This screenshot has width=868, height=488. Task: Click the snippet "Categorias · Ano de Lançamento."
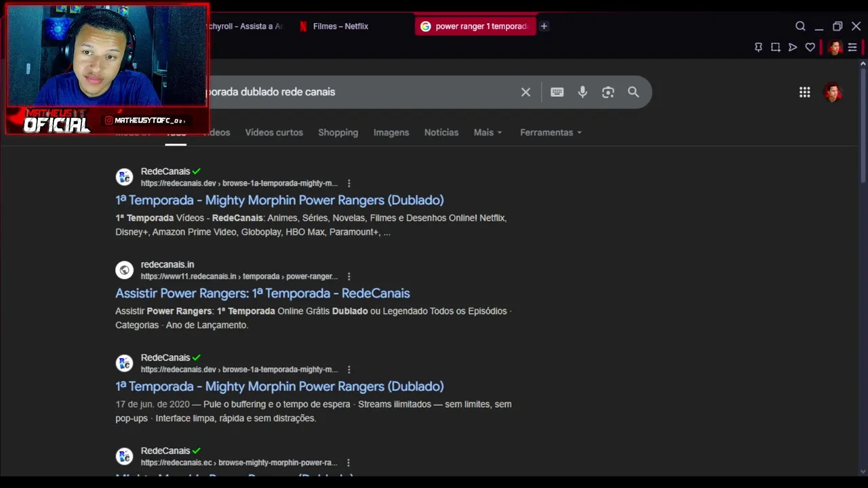pos(182,325)
